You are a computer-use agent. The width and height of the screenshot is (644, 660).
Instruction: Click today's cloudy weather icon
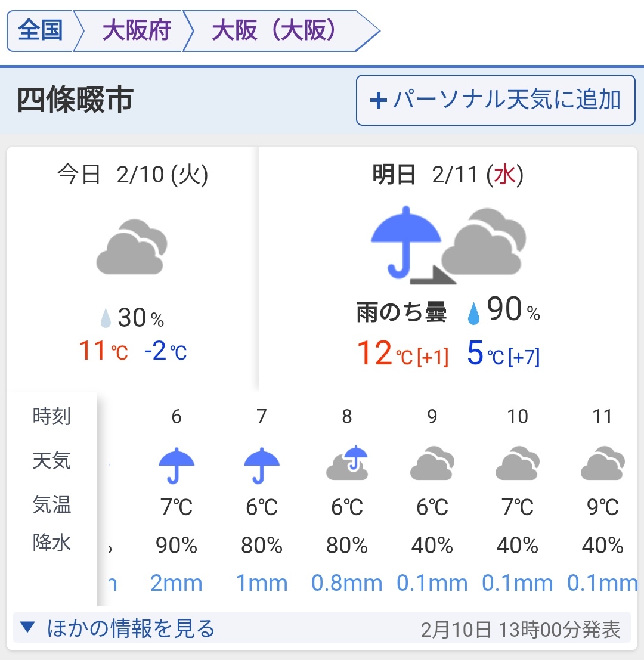point(132,247)
